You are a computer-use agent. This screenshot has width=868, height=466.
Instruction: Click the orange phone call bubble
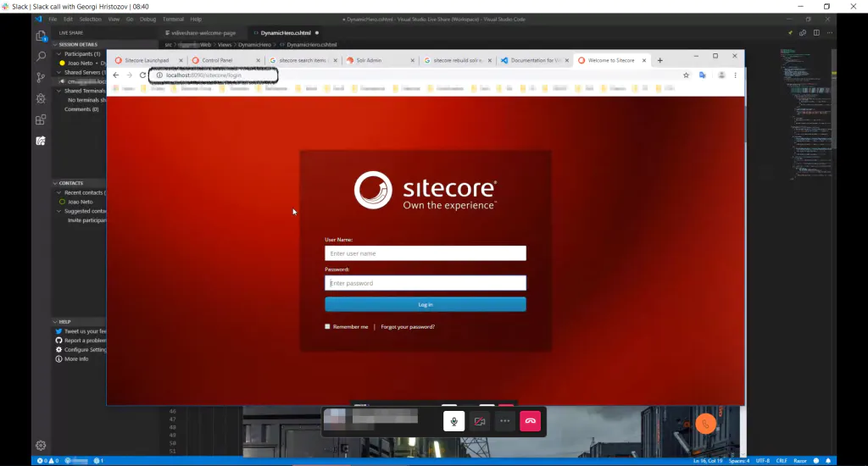[x=705, y=424]
